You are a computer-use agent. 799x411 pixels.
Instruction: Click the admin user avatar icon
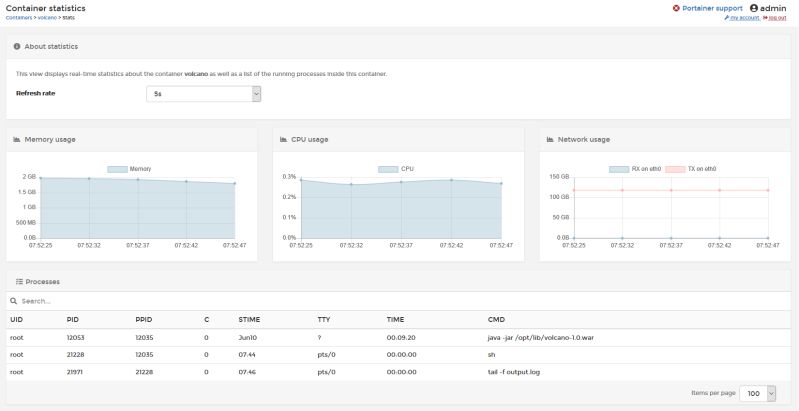[x=754, y=8]
